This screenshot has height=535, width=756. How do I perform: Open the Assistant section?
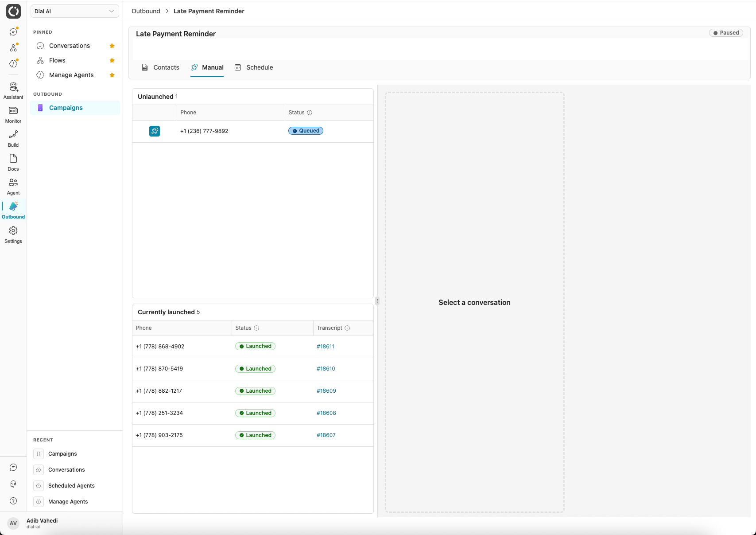(13, 90)
